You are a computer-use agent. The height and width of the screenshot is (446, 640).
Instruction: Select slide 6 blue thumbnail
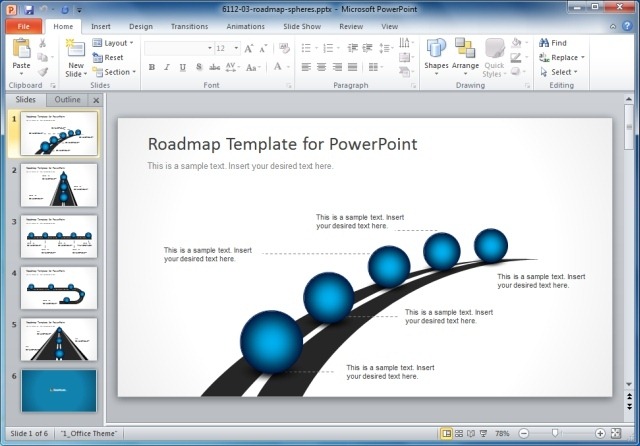point(59,391)
